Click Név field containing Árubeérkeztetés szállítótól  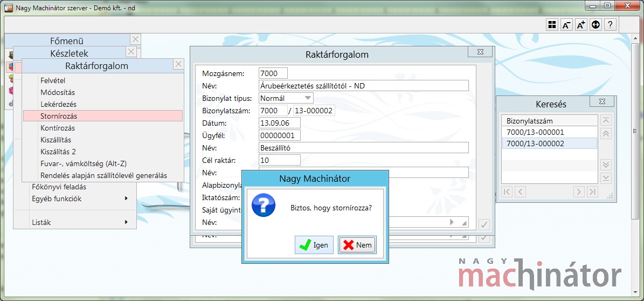[x=363, y=86]
